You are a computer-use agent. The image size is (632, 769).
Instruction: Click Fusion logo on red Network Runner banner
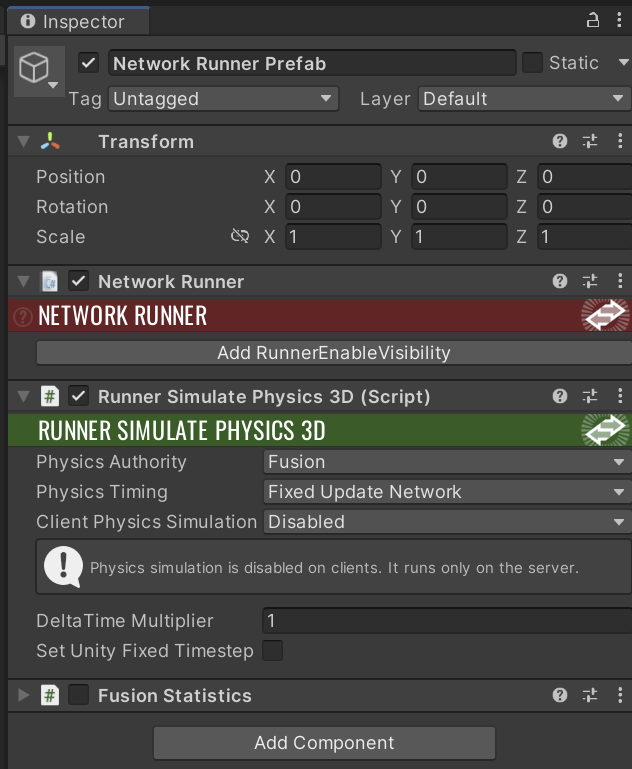pos(605,315)
